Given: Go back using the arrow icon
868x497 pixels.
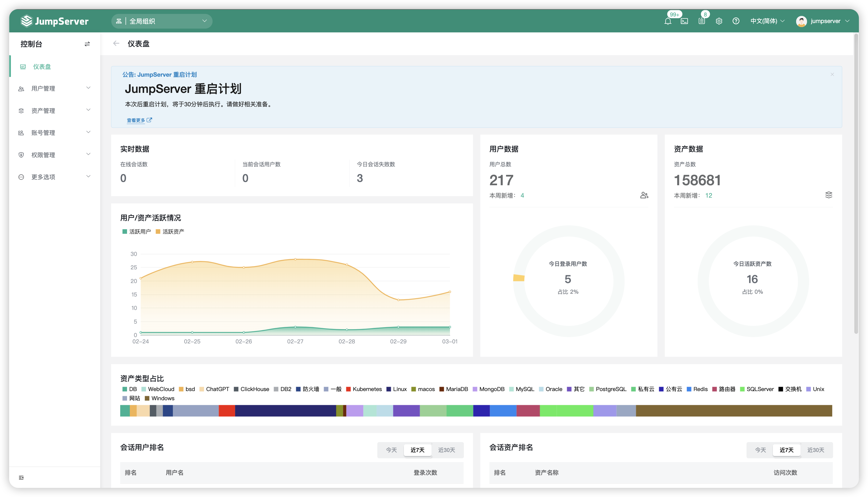Looking at the screenshot, I should pyautogui.click(x=116, y=43).
